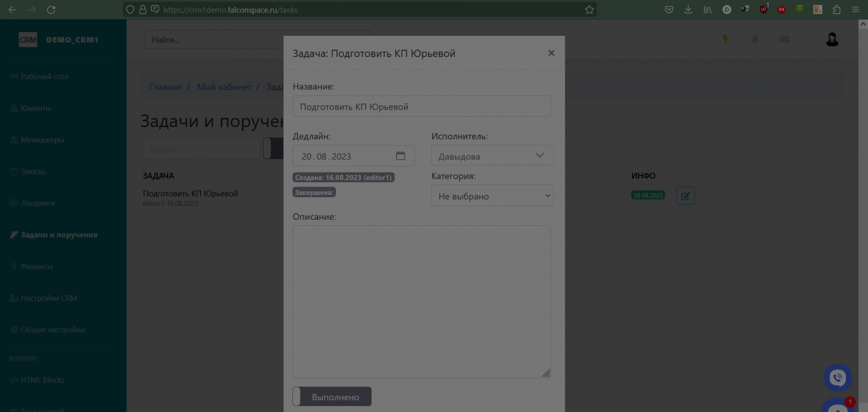Open messages via the envelope icon

784,39
